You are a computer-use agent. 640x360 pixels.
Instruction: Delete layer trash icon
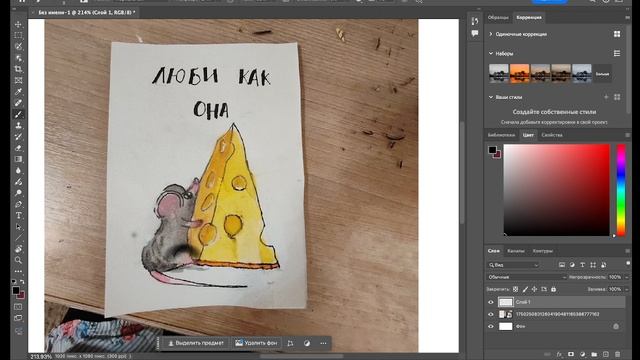tap(618, 354)
